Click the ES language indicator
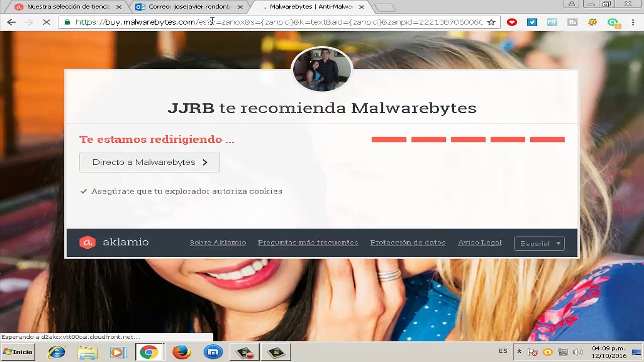This screenshot has height=362, width=644. pyautogui.click(x=503, y=351)
